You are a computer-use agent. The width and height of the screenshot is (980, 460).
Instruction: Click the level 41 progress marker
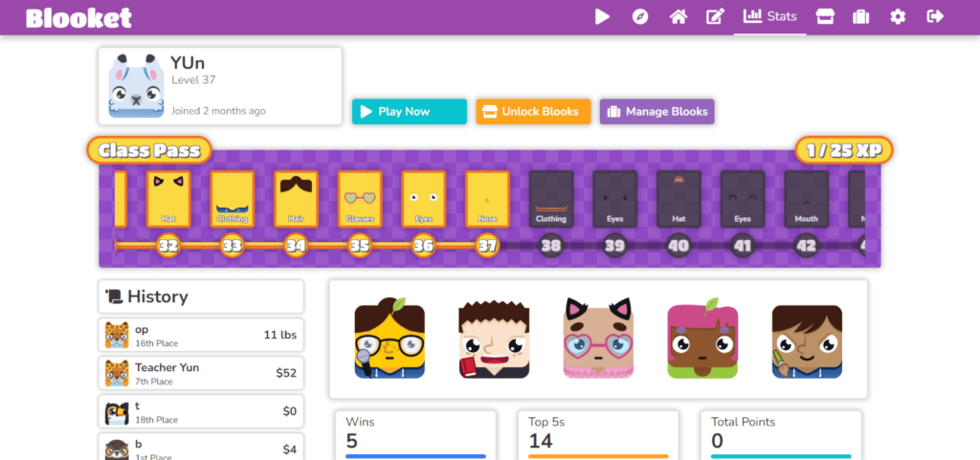coord(742,246)
